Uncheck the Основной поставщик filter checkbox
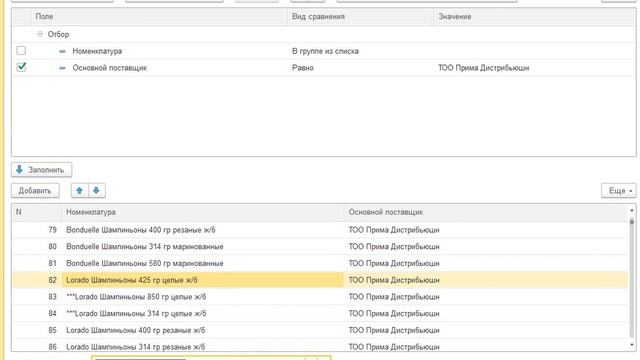The width and height of the screenshot is (640, 360). [21, 67]
